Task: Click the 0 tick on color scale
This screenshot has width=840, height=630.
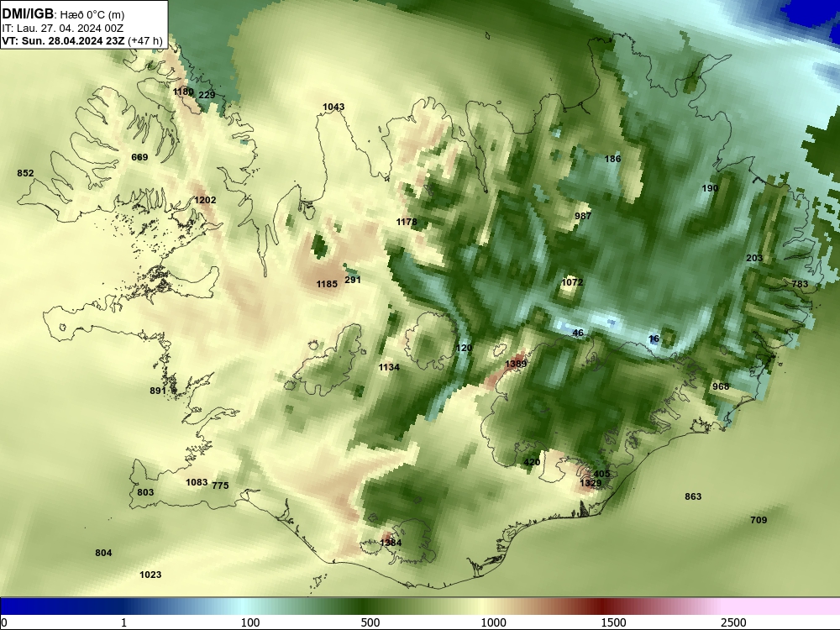Action: 4,622
